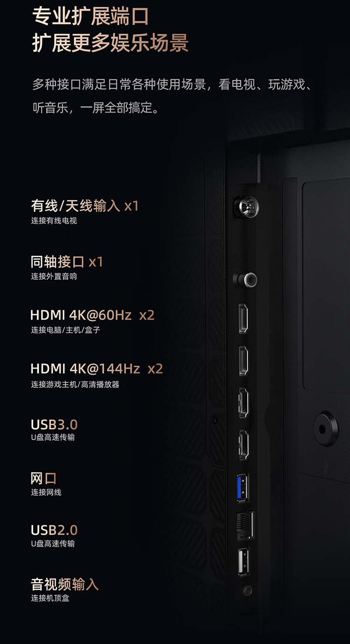Click the HDMI 4K@144Hz x2 label
This screenshot has width=350, height=644.
click(x=97, y=369)
